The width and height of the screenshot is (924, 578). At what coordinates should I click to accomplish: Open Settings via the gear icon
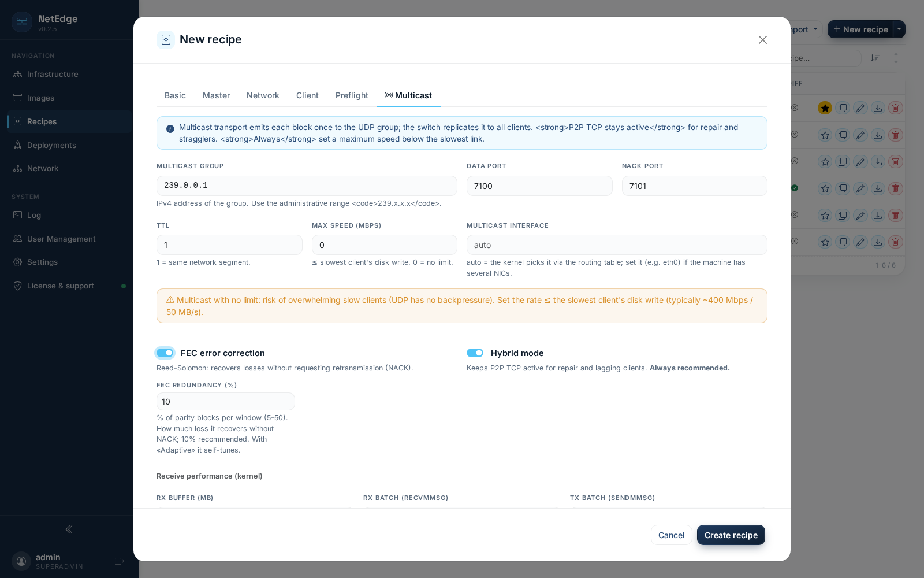(x=18, y=262)
